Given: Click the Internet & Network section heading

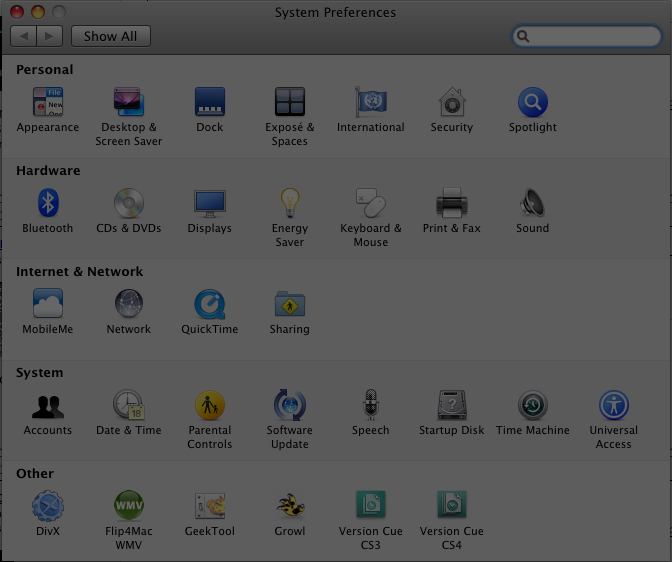Looking at the screenshot, I should pos(79,271).
